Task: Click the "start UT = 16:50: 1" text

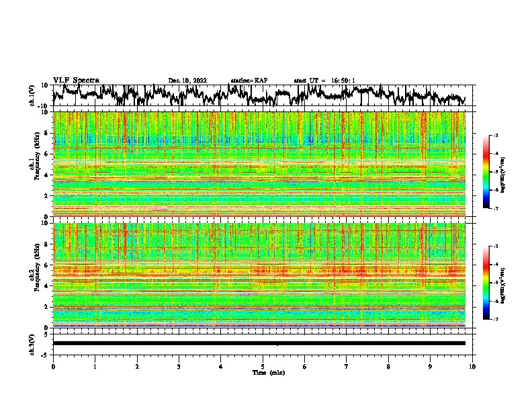Action: [x=324, y=81]
